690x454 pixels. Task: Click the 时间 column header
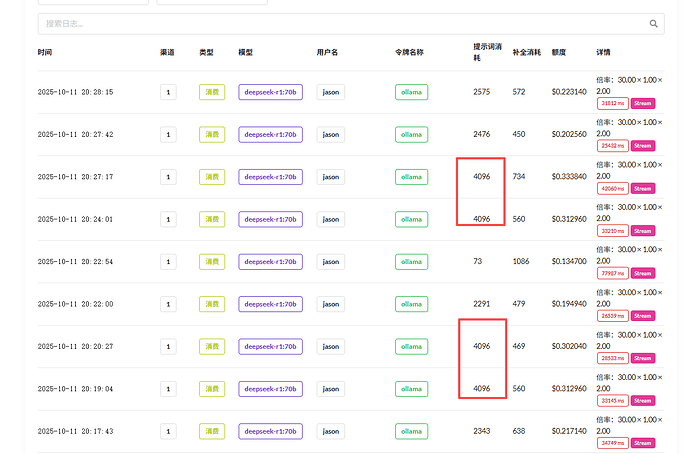(46, 52)
